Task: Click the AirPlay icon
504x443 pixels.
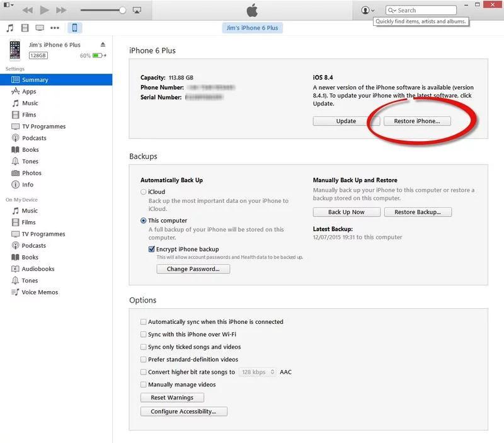Action: 137,10
